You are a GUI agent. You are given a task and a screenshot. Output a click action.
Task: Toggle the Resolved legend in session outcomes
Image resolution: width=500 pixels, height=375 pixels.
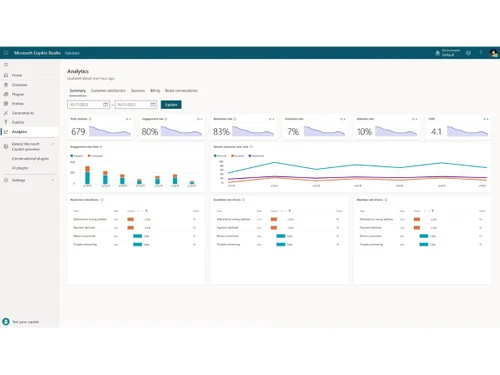coord(220,156)
